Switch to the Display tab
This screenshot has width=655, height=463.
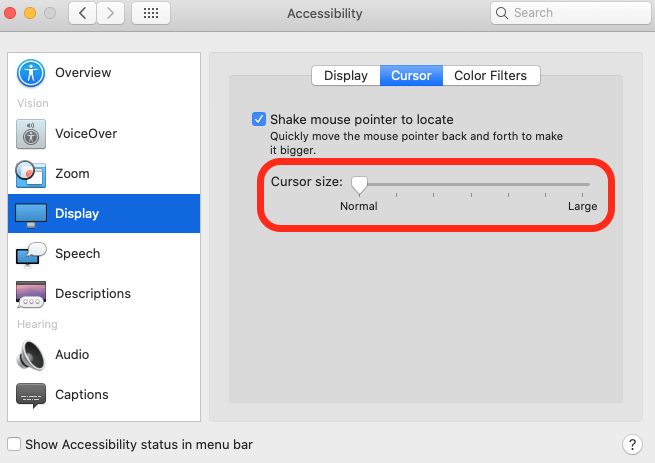pos(346,75)
